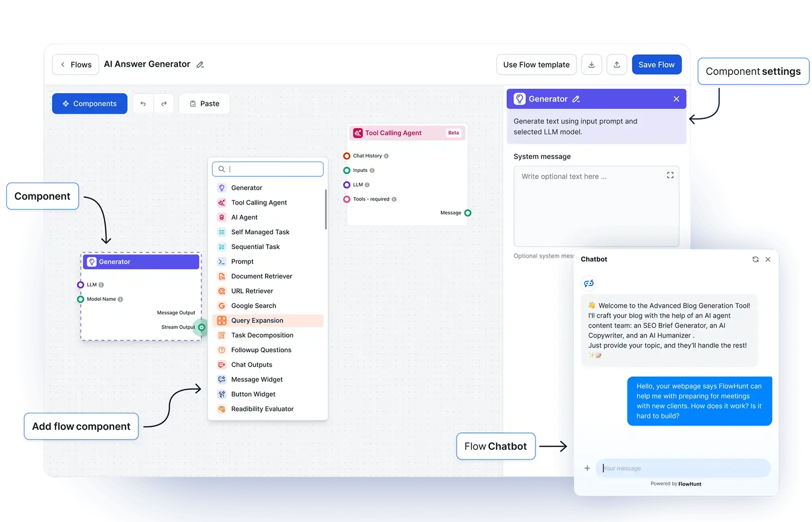Screen dimensions: 812x522
Task: Select the Generator component in the list
Action: pos(246,188)
